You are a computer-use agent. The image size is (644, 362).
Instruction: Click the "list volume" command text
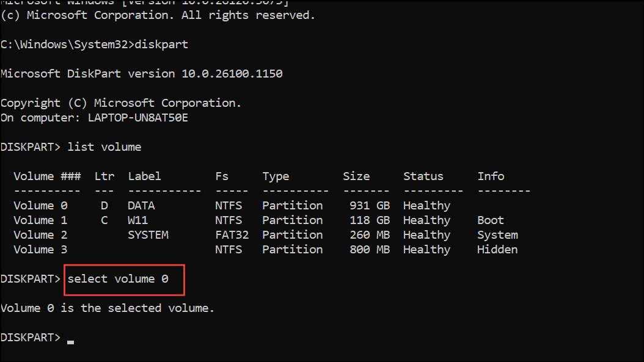tap(104, 147)
